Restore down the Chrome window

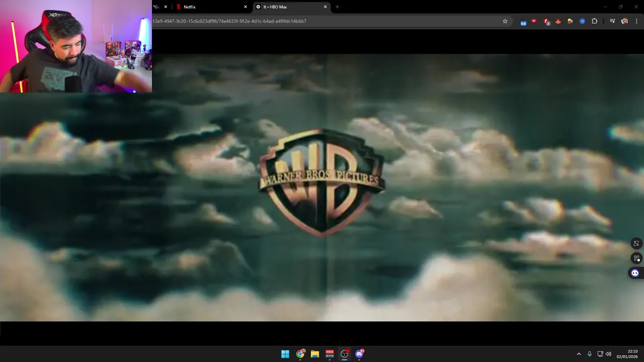(621, 7)
